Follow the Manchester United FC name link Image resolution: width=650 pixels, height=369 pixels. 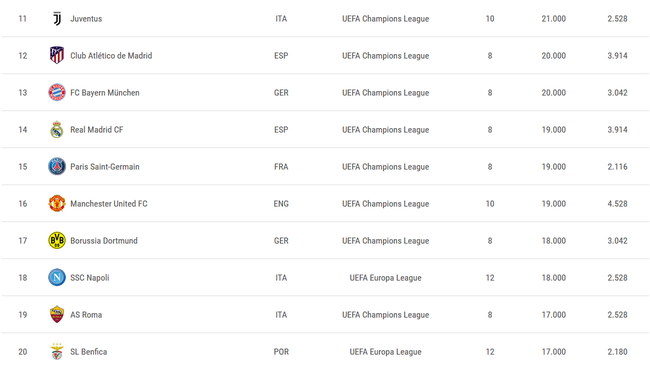pyautogui.click(x=109, y=204)
